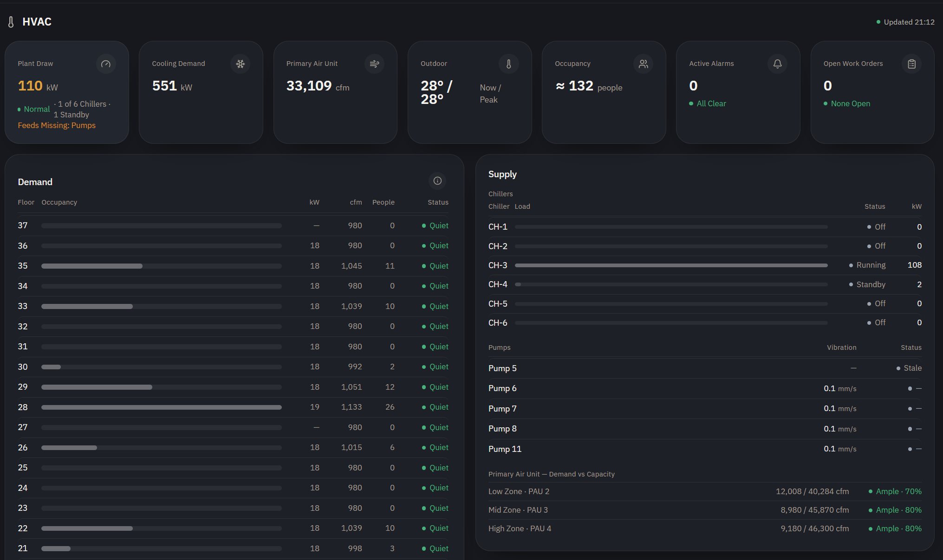Screen dimensions: 943x560
Task: Click the people icon on Occupancy card
Action: tap(643, 64)
